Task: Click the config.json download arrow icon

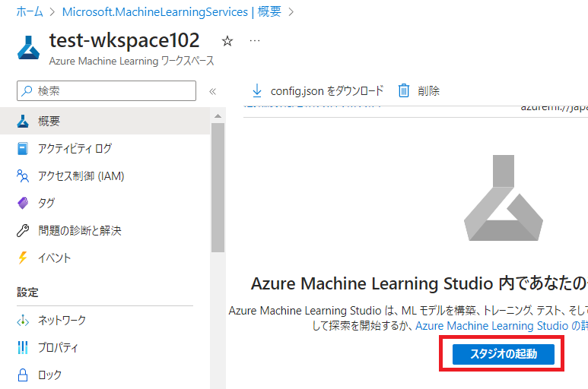Action: click(x=257, y=90)
